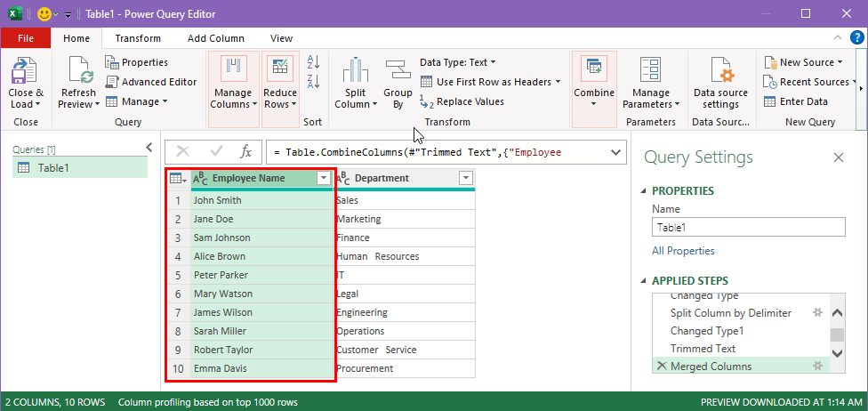The width and height of the screenshot is (868, 411).
Task: Click Enter Data
Action: [796, 101]
